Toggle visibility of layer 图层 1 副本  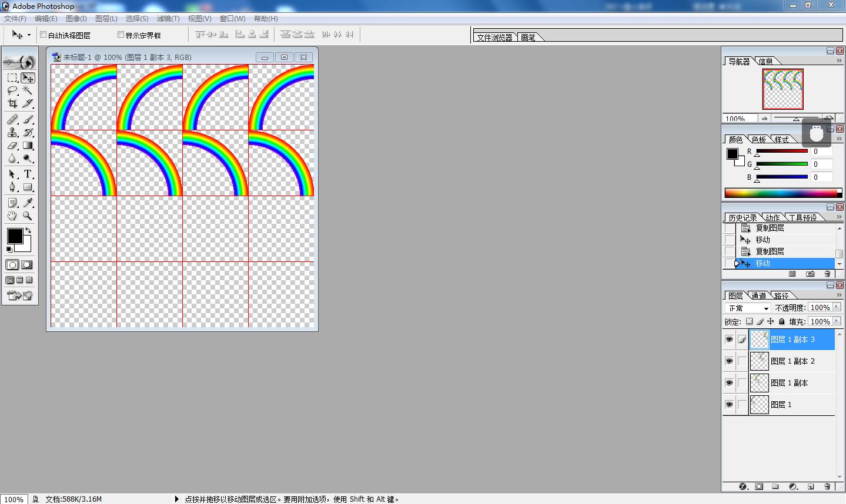(729, 383)
